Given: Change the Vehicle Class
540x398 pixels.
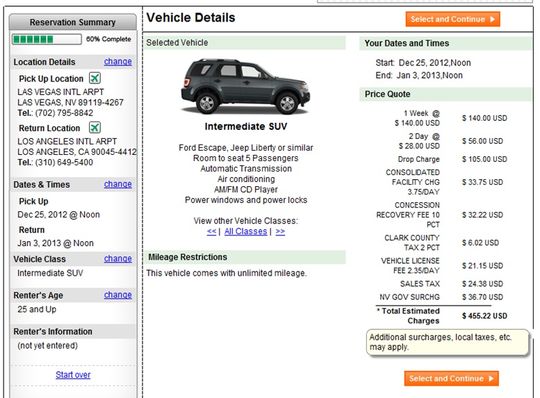Looking at the screenshot, I should 118,259.
